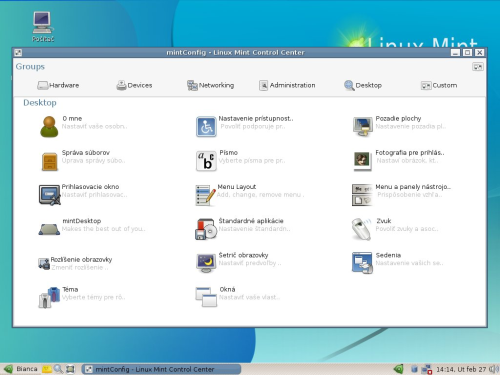Image resolution: width=500 pixels, height=375 pixels.
Task: Click 'Add, change, remove menu' description
Action: pyautogui.click(x=260, y=195)
